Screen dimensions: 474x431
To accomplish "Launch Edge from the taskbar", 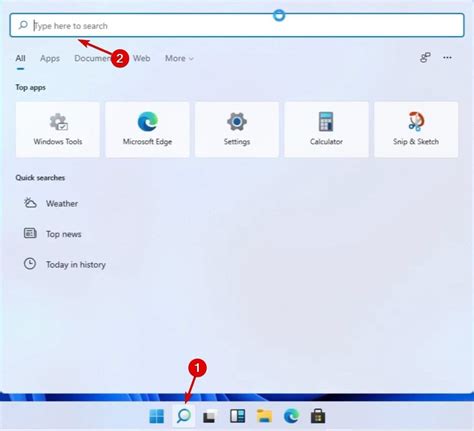I will [291, 416].
